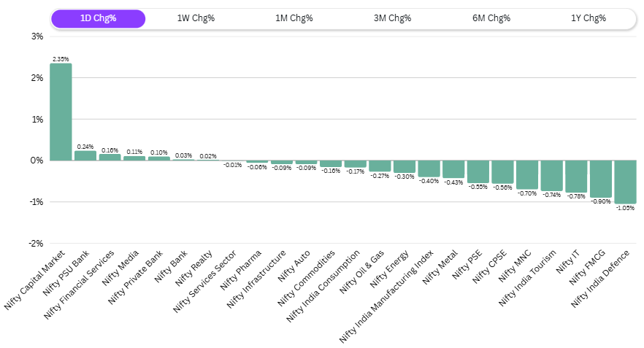The height and width of the screenshot is (348, 644).
Task: Switch to the 1W Chg% tab
Action: (x=196, y=18)
